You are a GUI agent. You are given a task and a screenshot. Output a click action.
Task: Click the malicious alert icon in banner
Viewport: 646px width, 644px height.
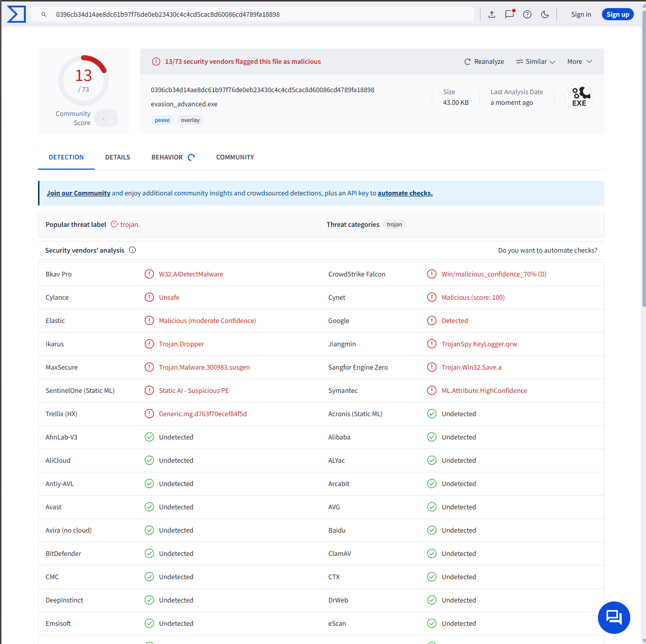(x=156, y=61)
